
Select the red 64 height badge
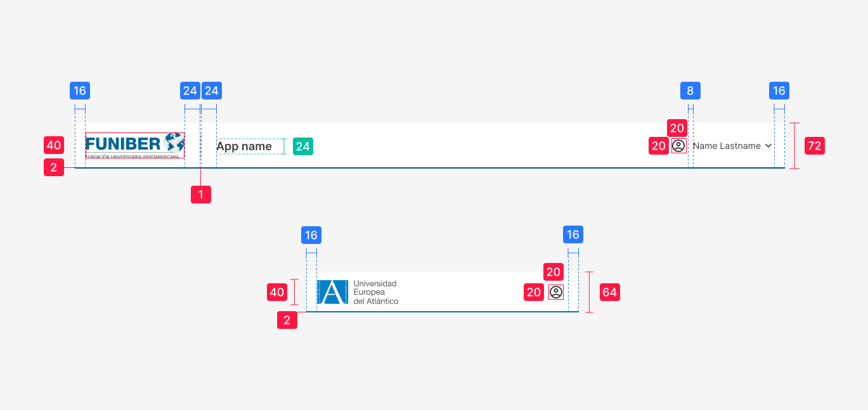click(x=609, y=292)
